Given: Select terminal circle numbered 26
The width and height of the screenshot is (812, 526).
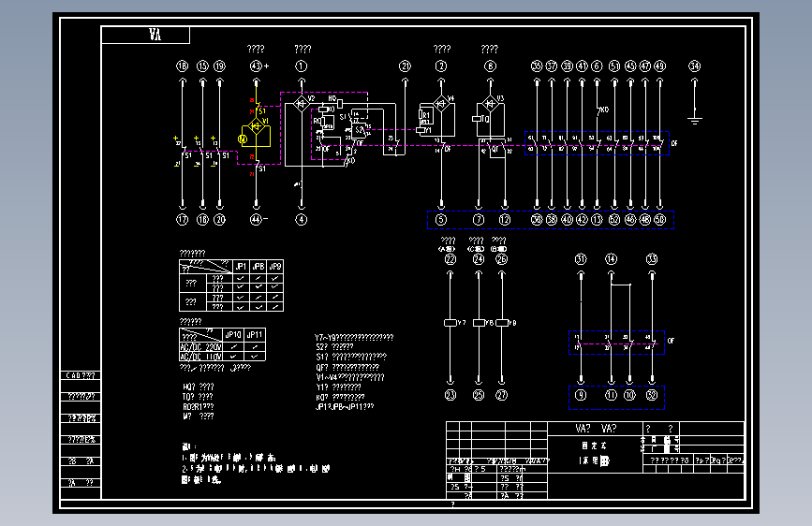Looking at the screenshot, I should 501,259.
